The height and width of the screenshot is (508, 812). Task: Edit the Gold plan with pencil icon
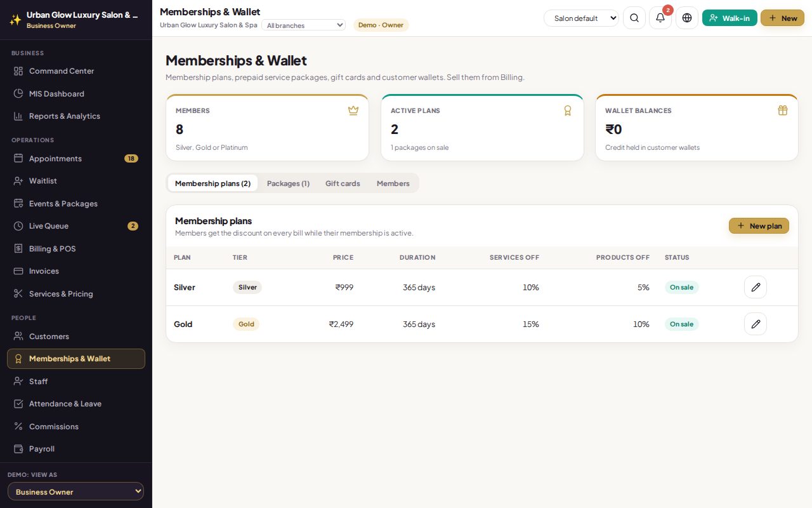click(x=756, y=324)
